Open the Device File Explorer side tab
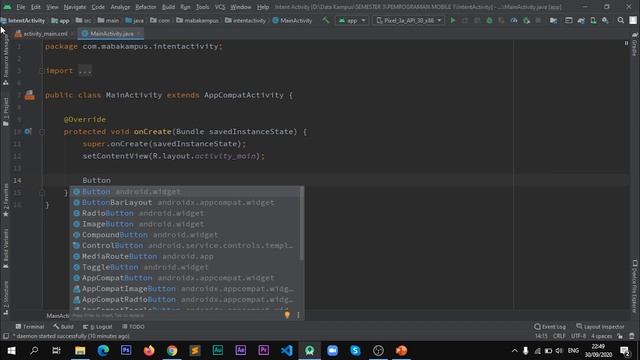The image size is (640, 360). pyautogui.click(x=635, y=286)
